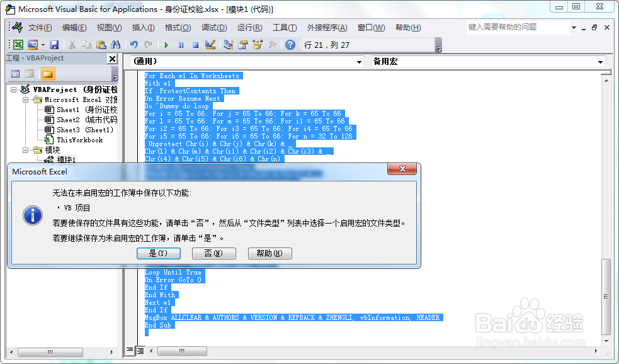The width and height of the screenshot is (619, 364).
Task: Open the 运行(R) menu
Action: [249, 28]
